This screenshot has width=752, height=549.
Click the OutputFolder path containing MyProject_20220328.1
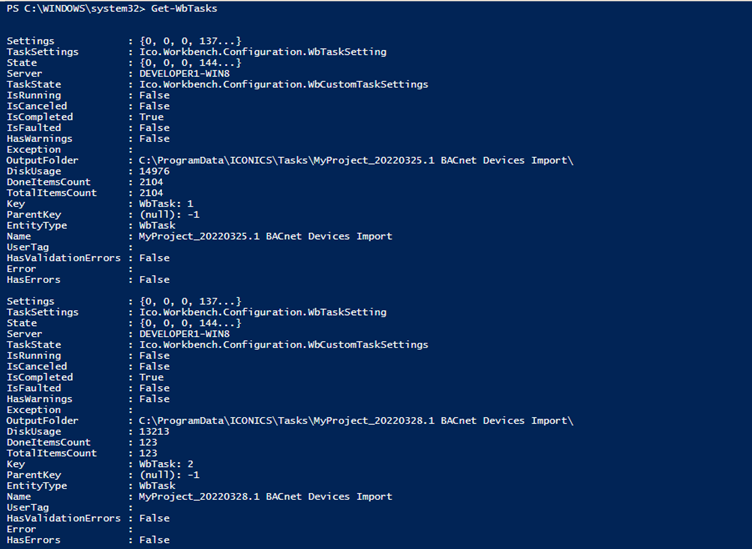coord(356,420)
